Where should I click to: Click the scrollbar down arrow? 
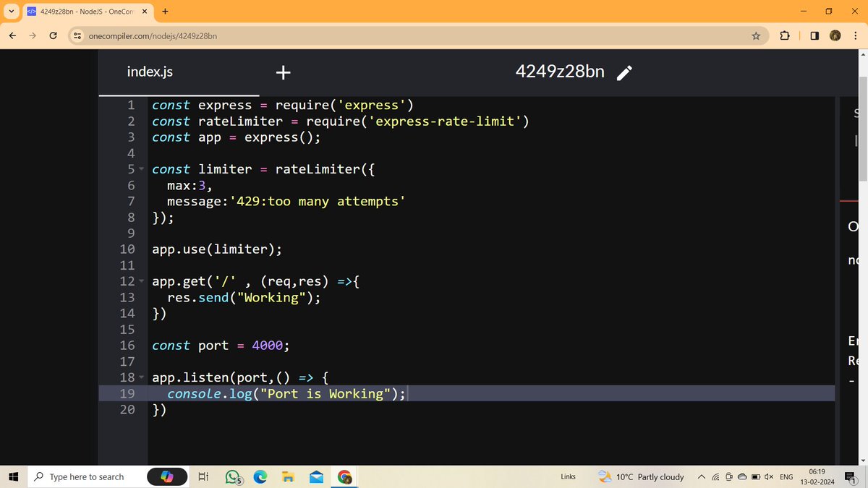click(861, 461)
